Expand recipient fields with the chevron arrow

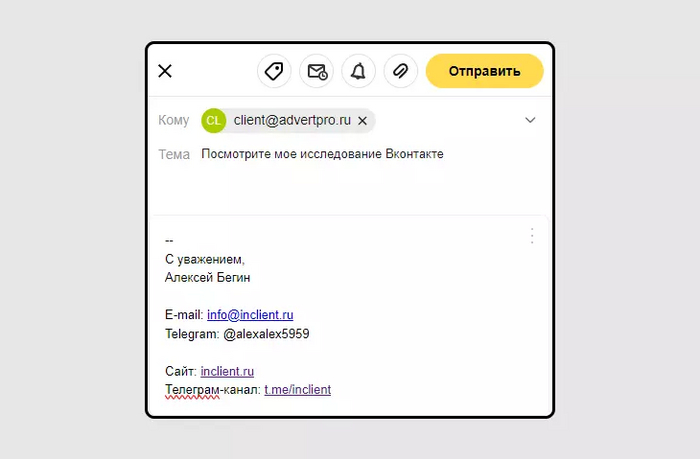530,120
